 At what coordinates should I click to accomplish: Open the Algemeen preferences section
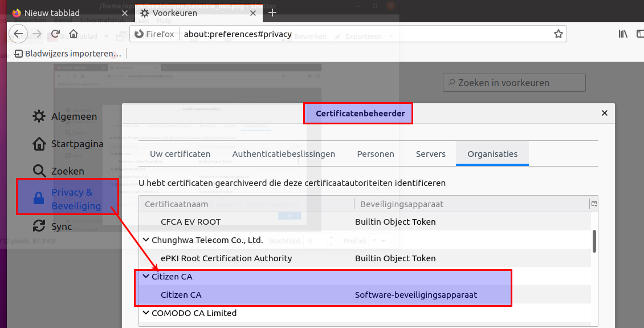(x=66, y=116)
